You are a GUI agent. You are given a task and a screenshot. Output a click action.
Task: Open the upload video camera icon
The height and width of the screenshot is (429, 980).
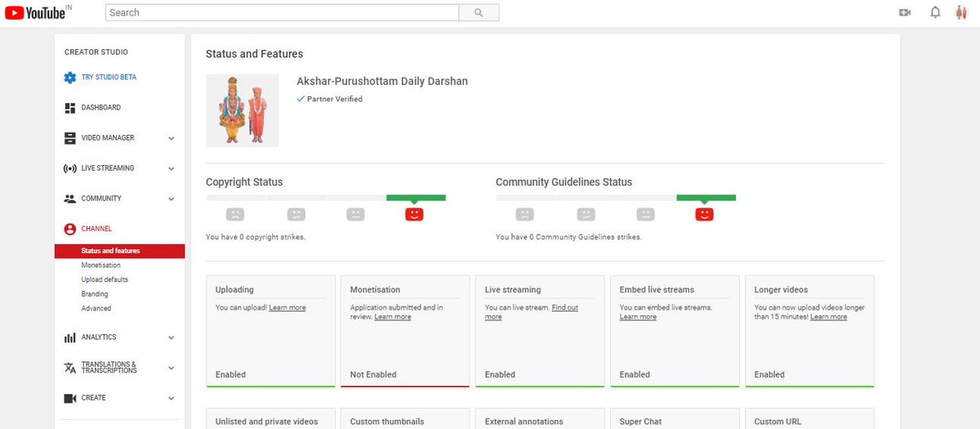point(905,12)
